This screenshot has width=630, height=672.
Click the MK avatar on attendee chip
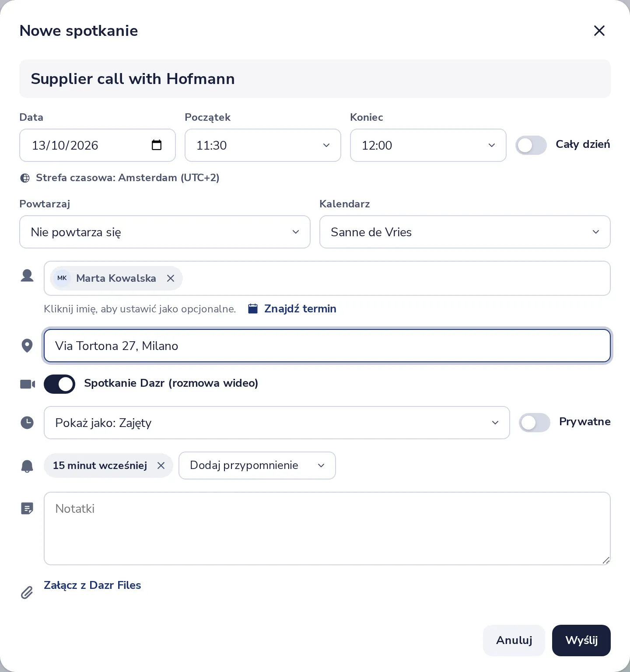[x=62, y=278]
